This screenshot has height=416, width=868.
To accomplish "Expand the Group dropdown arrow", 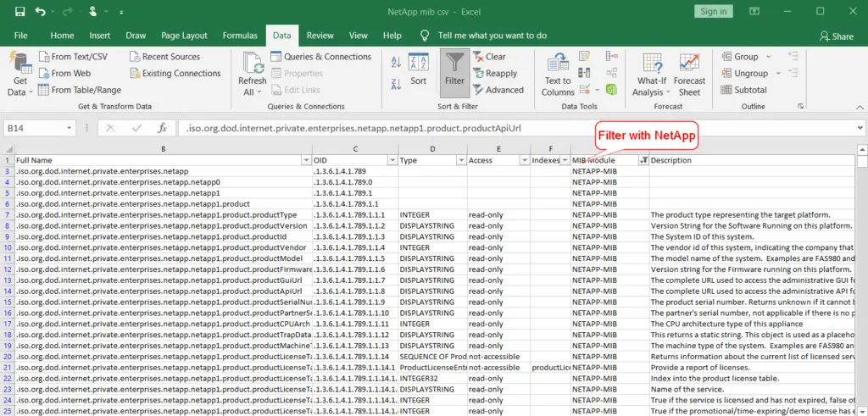I will pyautogui.click(x=768, y=57).
